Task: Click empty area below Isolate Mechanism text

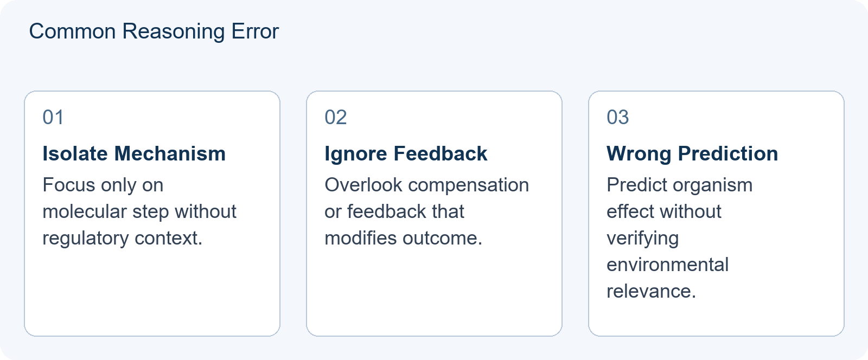Action: pos(152,293)
